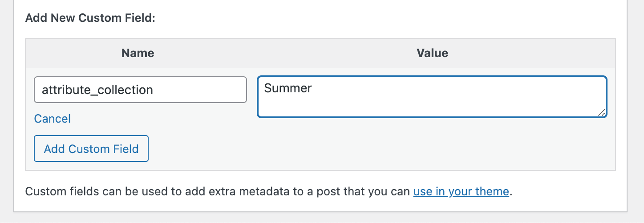This screenshot has height=223, width=644.
Task: Click the words 'Custom fields' in description
Action: [x=56, y=192]
